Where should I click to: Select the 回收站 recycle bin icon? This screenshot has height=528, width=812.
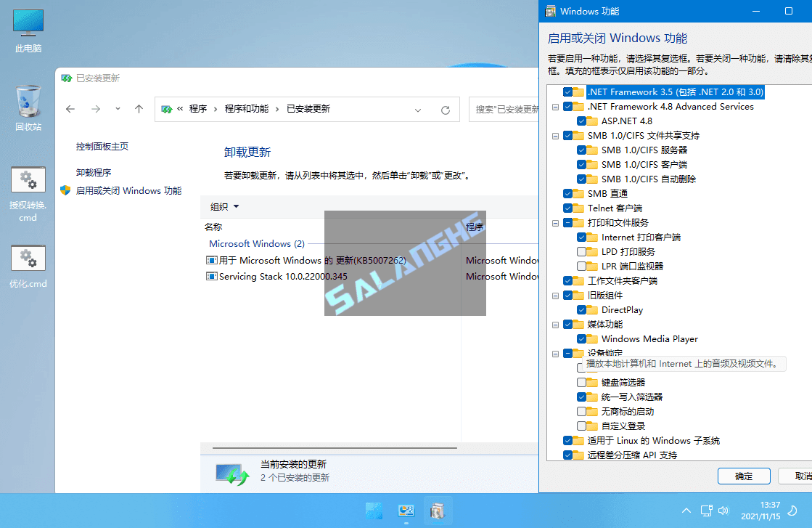click(x=28, y=108)
